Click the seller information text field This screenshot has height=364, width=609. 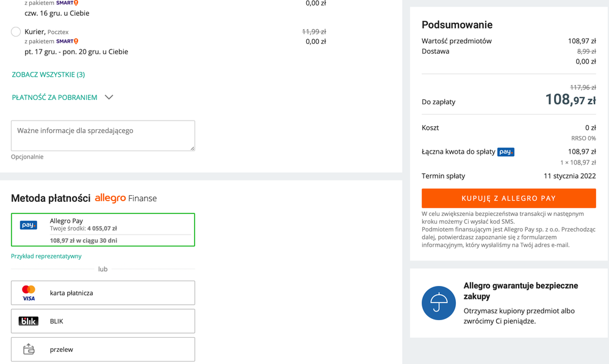click(x=103, y=135)
